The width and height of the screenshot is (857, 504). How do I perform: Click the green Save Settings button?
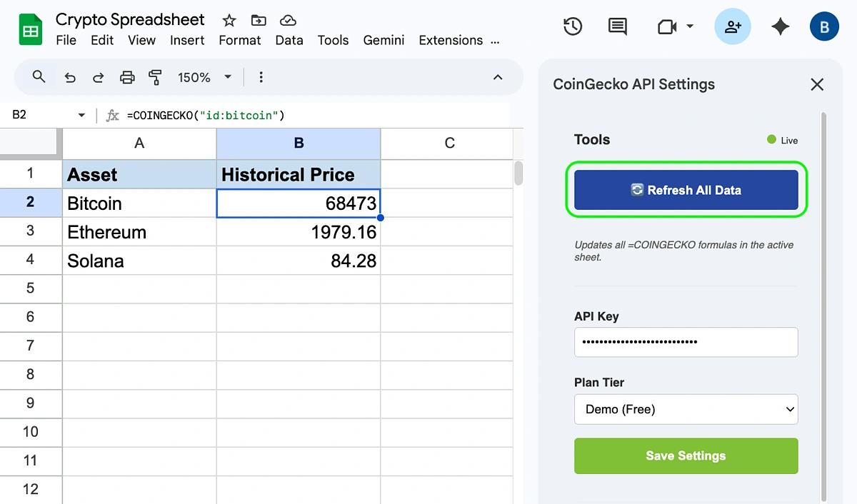click(x=686, y=455)
